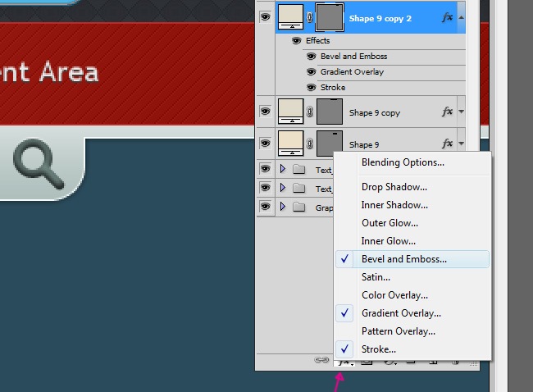
Task: Select the vector mask of Shape 9 copy 2
Action: (330, 17)
